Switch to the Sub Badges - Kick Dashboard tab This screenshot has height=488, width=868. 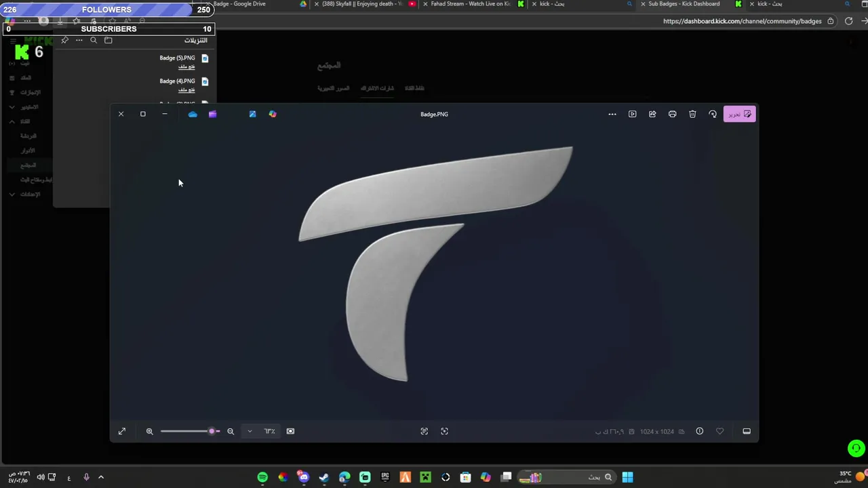coord(684,4)
